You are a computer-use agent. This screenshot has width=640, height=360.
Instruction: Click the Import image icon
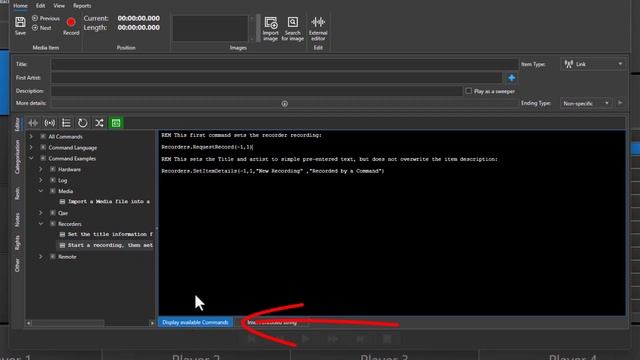coord(271,29)
